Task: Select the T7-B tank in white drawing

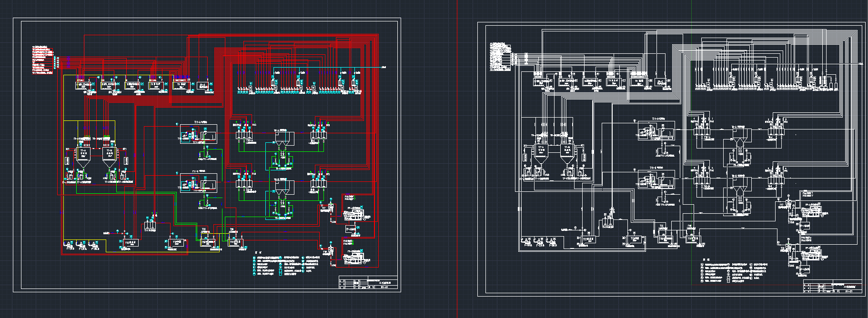Action: click(567, 154)
